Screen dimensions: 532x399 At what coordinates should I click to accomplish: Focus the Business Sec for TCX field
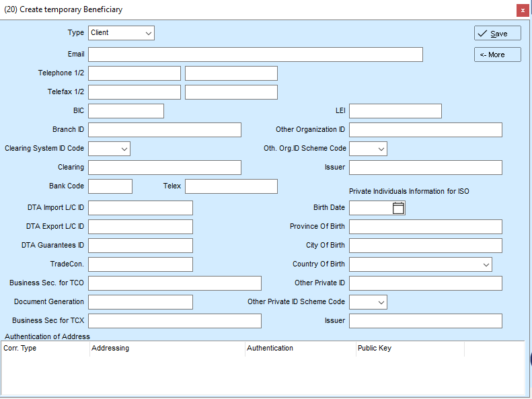coord(175,321)
